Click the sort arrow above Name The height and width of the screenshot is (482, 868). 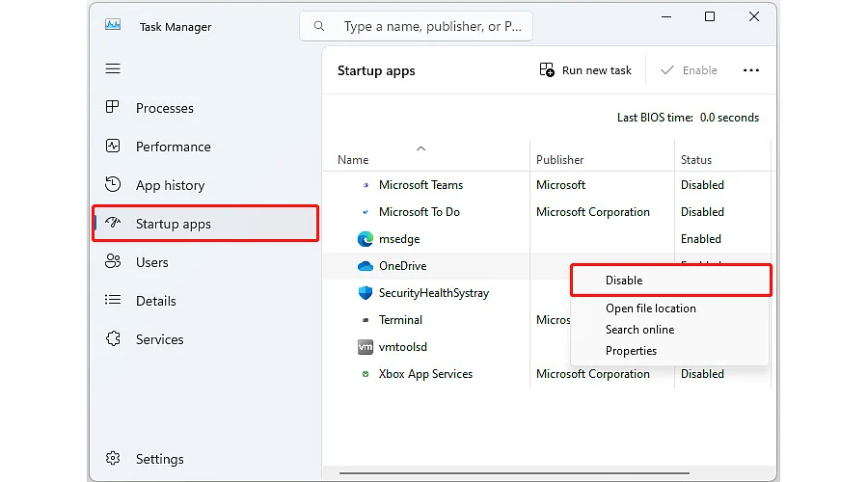(x=420, y=148)
